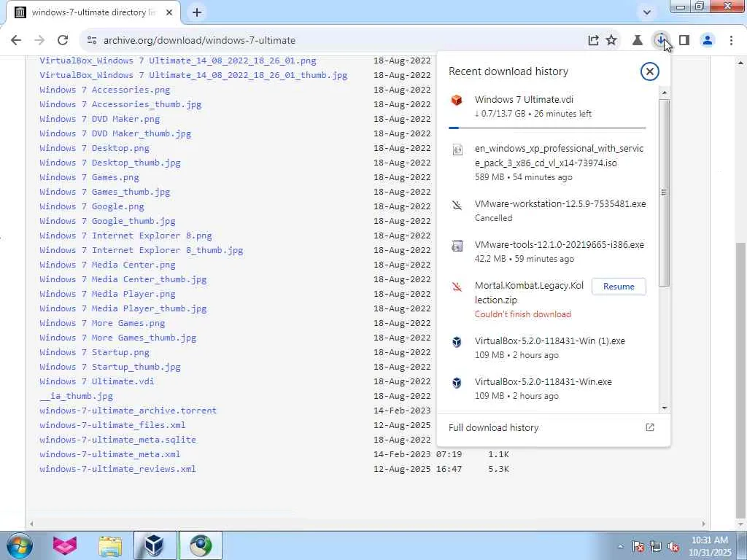Open Windows Explorer from taskbar

point(110,545)
